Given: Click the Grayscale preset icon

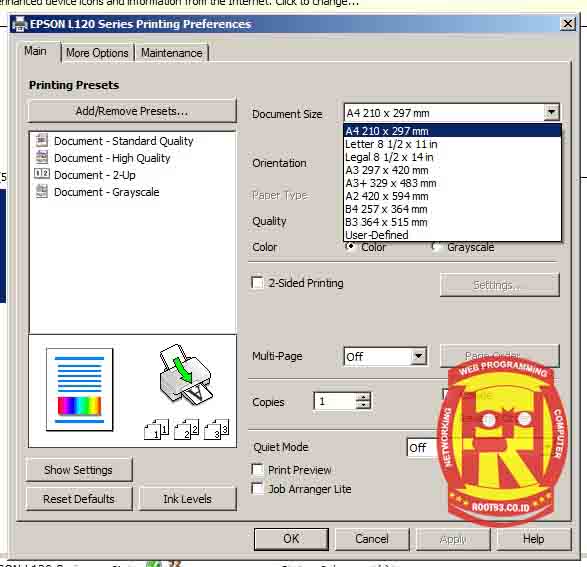Looking at the screenshot, I should point(42,191).
